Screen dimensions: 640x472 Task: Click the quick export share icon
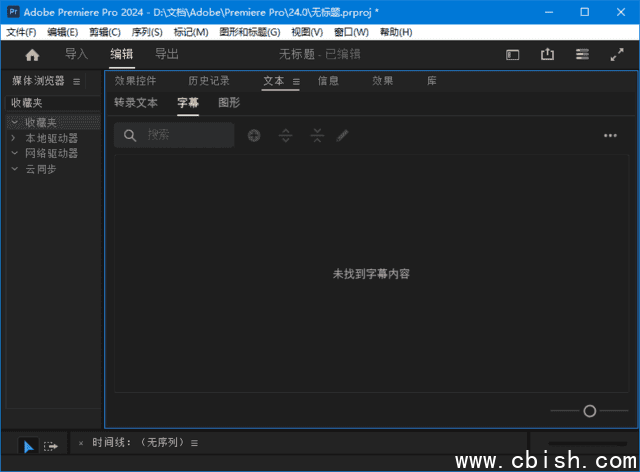547,54
